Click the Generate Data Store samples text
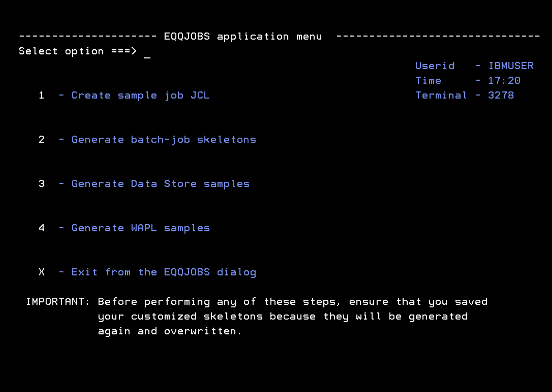 (x=160, y=184)
